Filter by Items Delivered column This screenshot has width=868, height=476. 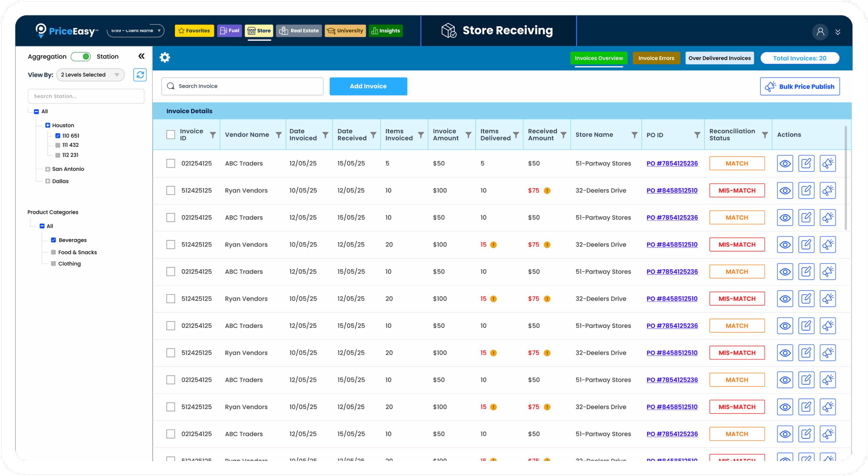point(515,135)
